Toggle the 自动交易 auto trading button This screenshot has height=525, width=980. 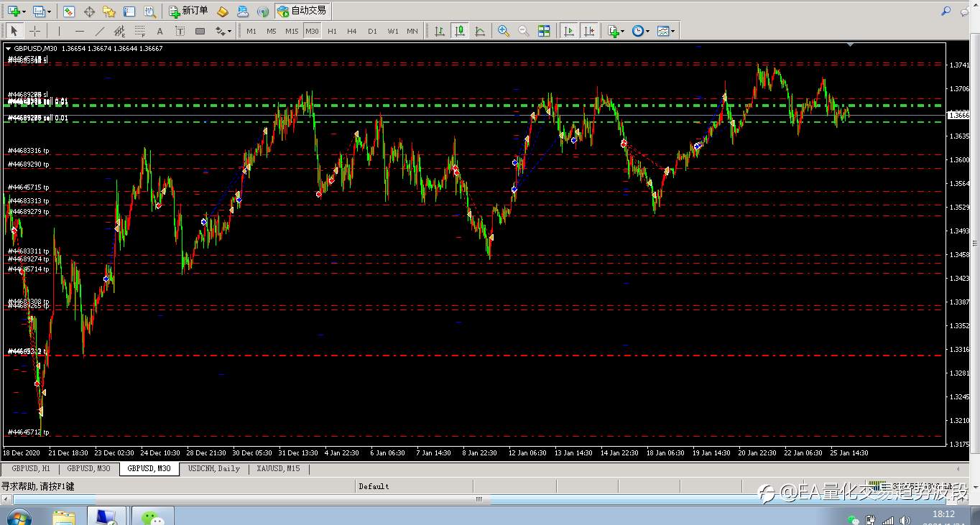pos(302,11)
